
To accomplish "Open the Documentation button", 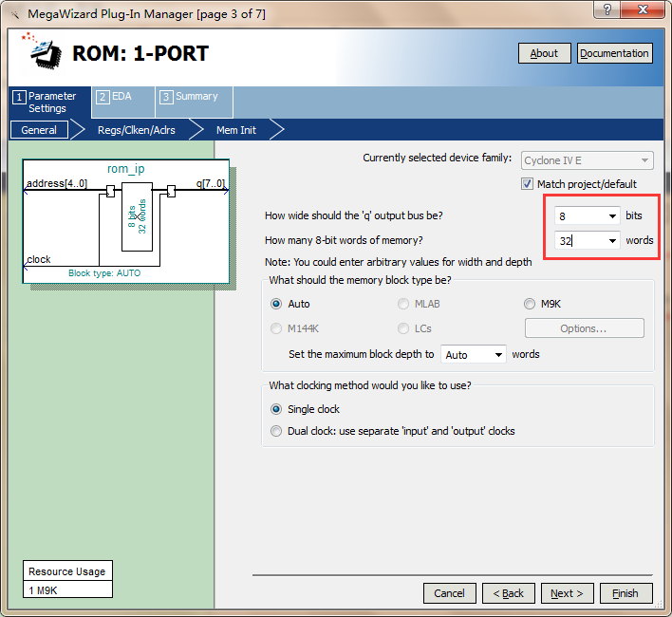I will [x=614, y=53].
